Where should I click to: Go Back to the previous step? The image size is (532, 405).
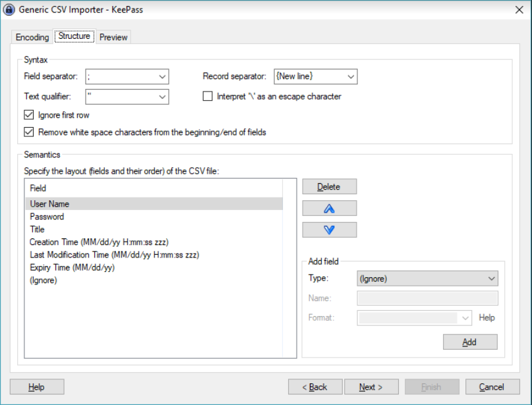pos(315,387)
